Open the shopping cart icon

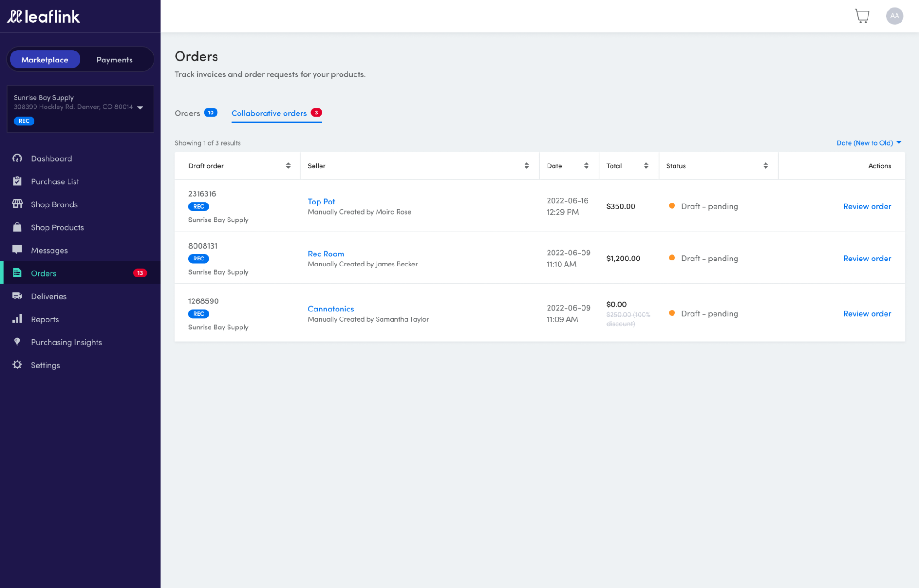[862, 16]
